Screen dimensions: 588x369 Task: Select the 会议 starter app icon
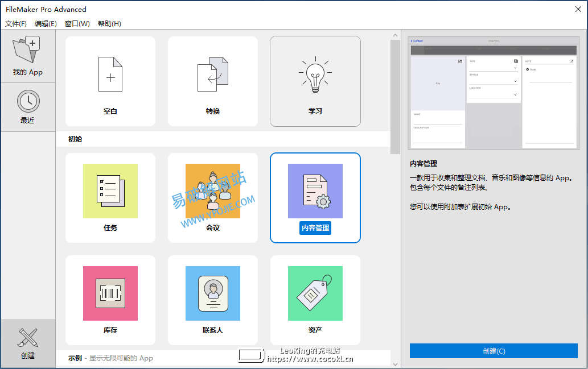coord(213,191)
